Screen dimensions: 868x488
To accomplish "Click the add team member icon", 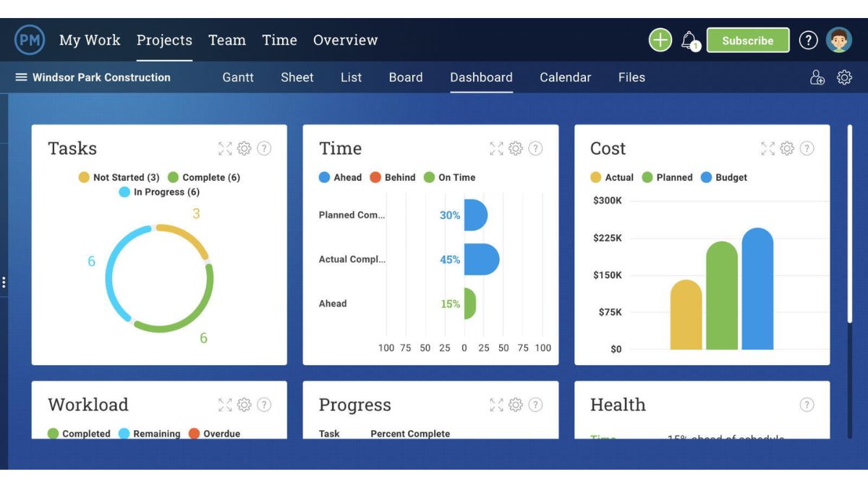I will click(x=817, y=78).
